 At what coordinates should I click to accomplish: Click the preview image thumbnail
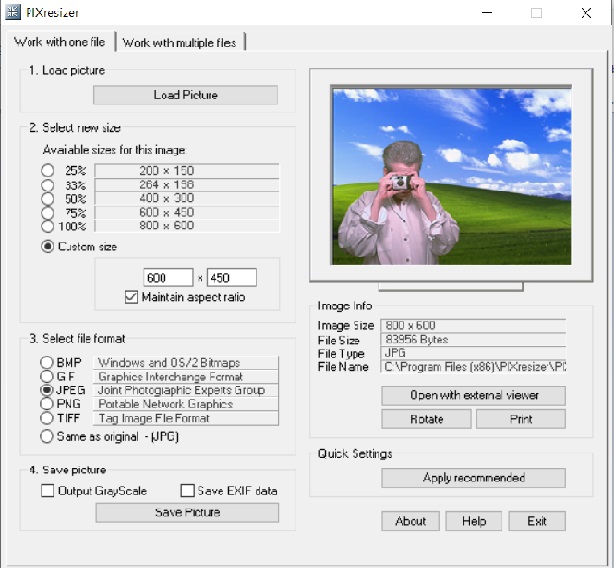pos(451,176)
